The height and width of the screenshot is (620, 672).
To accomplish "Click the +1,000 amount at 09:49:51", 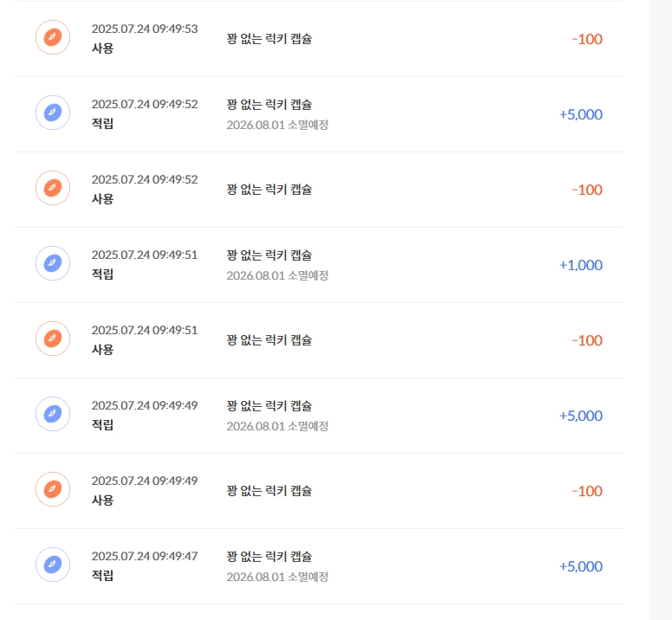I will coord(581,265).
